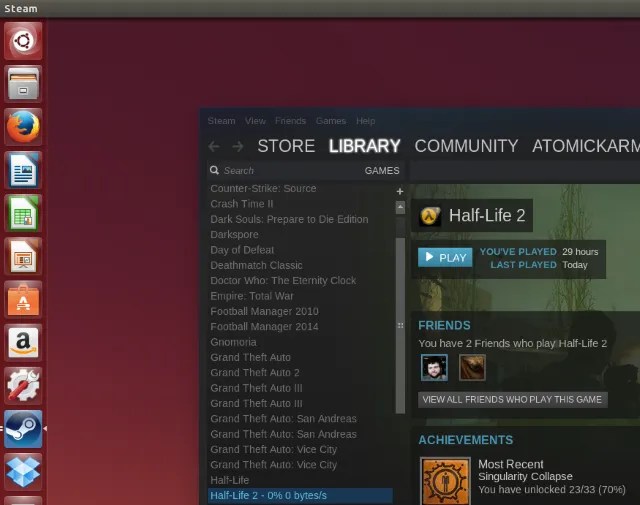Select Half-Life 2 - 0% 0 bytes/s
The height and width of the screenshot is (505, 640).
point(300,496)
